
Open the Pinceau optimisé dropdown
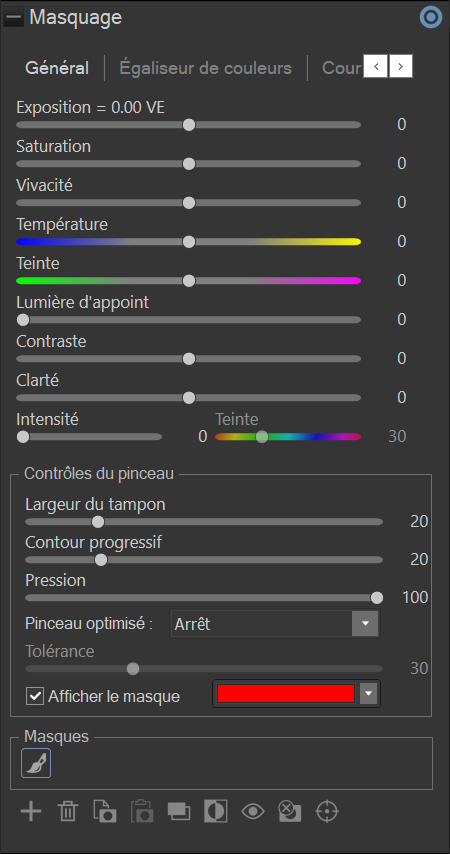pos(275,624)
